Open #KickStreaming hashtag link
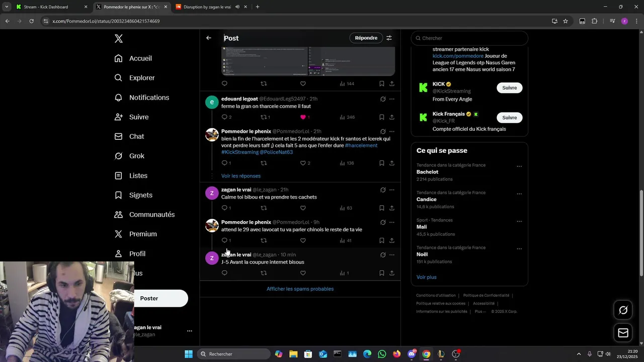This screenshot has height=362, width=644. click(240, 152)
